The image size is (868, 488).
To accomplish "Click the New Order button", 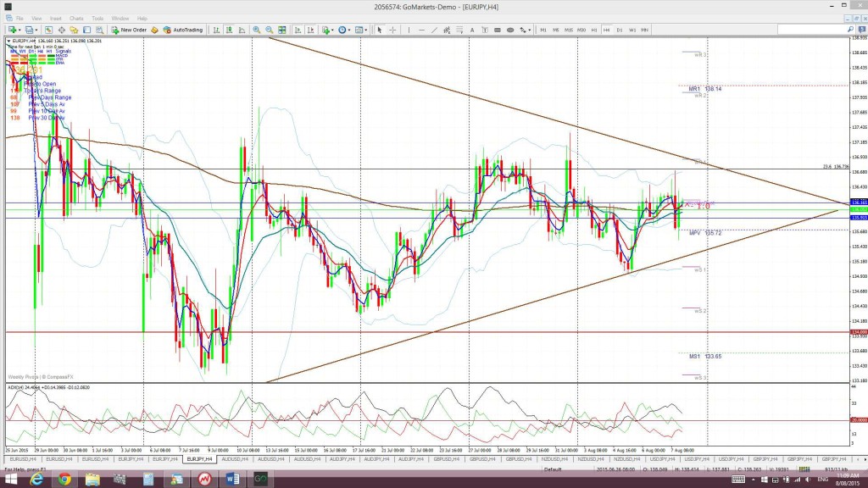I will [x=130, y=30].
